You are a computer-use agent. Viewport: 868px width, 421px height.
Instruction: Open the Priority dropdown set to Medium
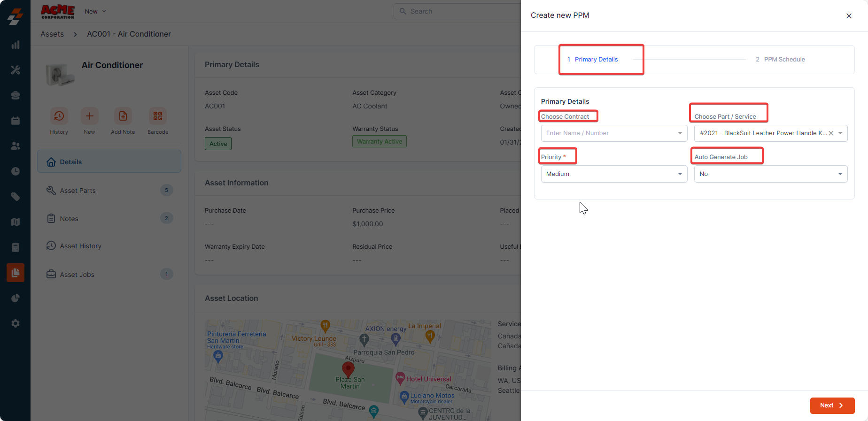point(613,174)
